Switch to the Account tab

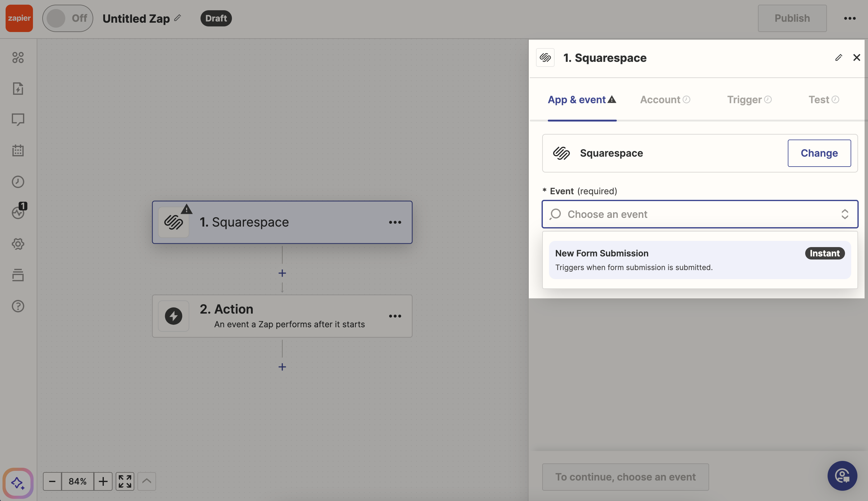click(x=665, y=99)
